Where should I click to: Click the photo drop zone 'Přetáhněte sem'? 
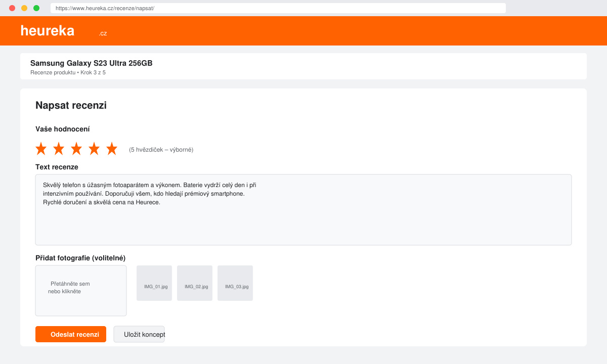coord(81,291)
